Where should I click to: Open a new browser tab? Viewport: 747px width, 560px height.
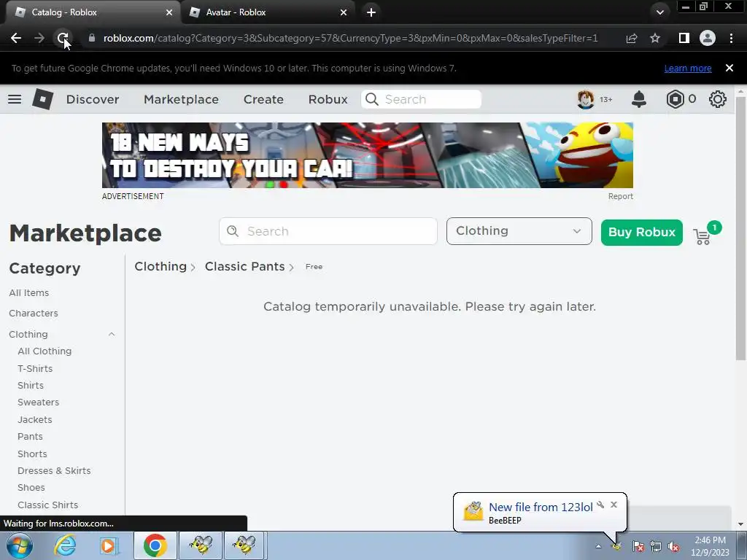click(x=371, y=12)
